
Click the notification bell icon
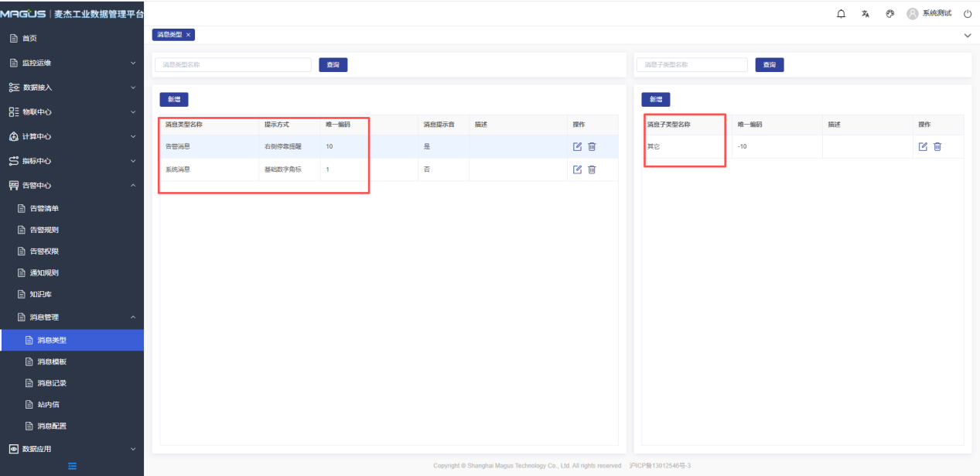click(x=842, y=14)
